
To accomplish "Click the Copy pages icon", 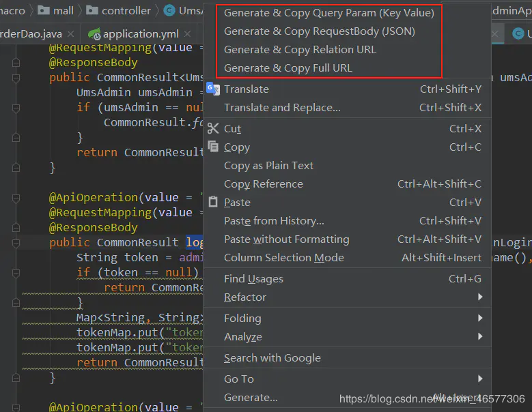I will pos(213,147).
